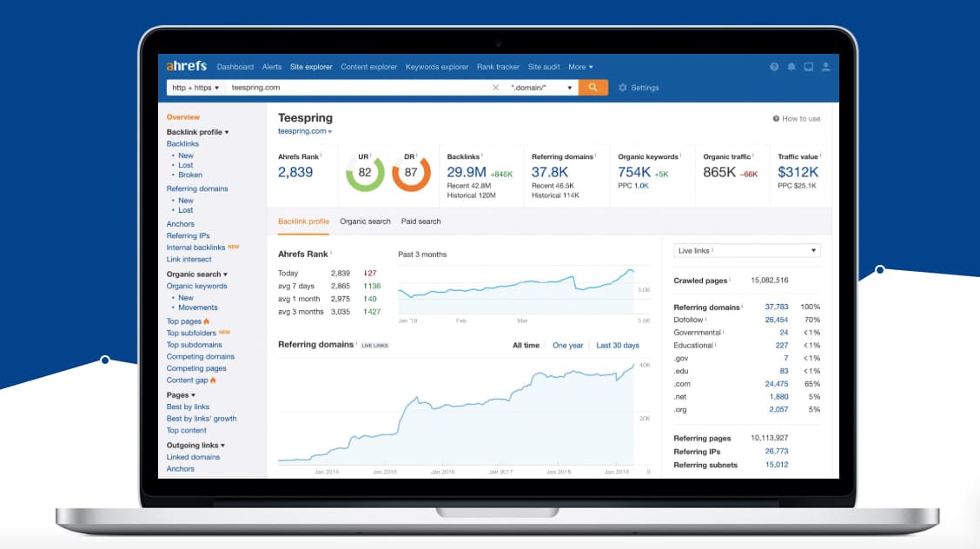Switch chart range to One year
980x549 pixels.
pyautogui.click(x=567, y=346)
